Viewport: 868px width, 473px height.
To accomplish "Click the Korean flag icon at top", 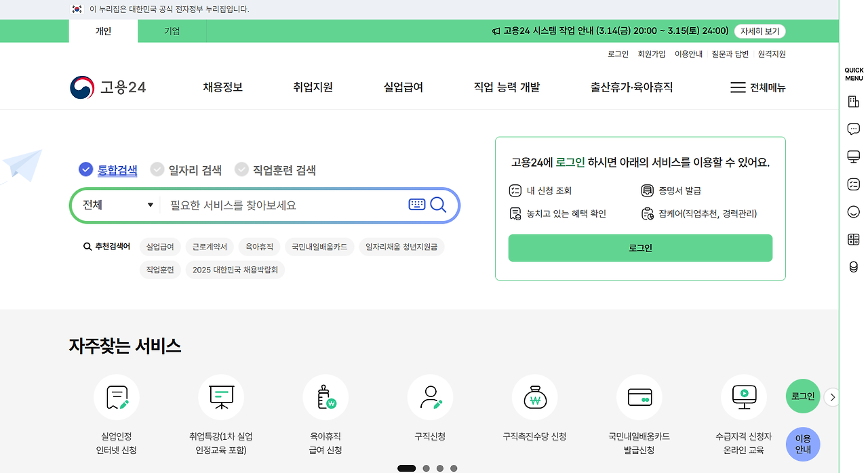I will click(77, 9).
